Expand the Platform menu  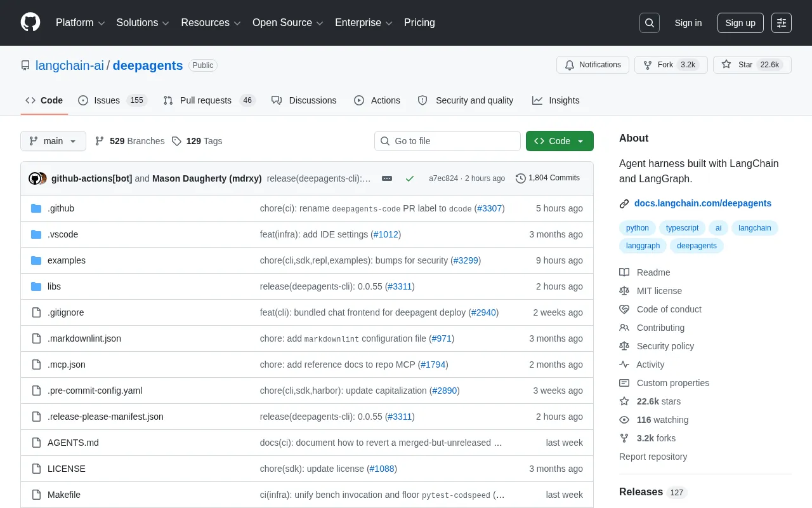point(80,23)
